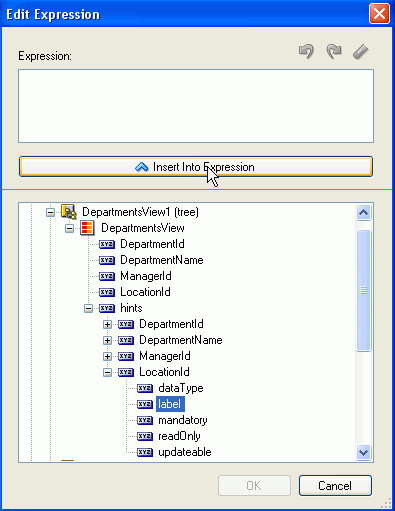
Task: Click the Undo arrow icon
Action: click(x=306, y=52)
